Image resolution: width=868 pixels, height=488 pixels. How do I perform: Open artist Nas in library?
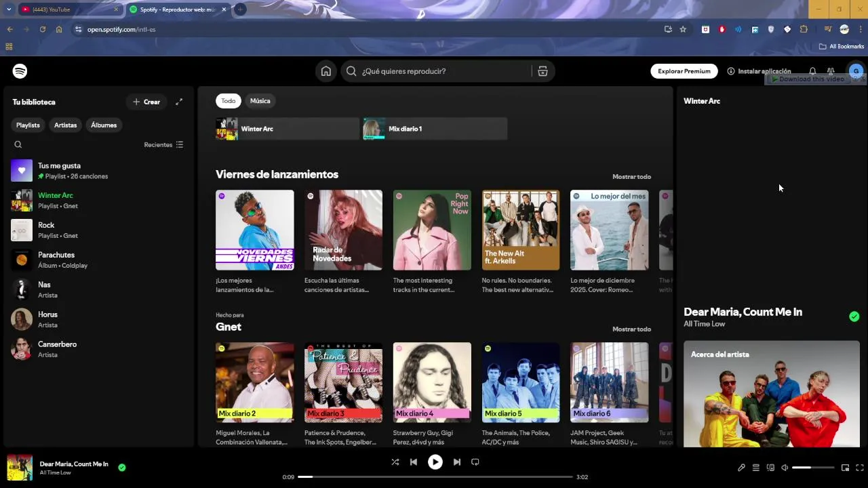click(x=98, y=290)
